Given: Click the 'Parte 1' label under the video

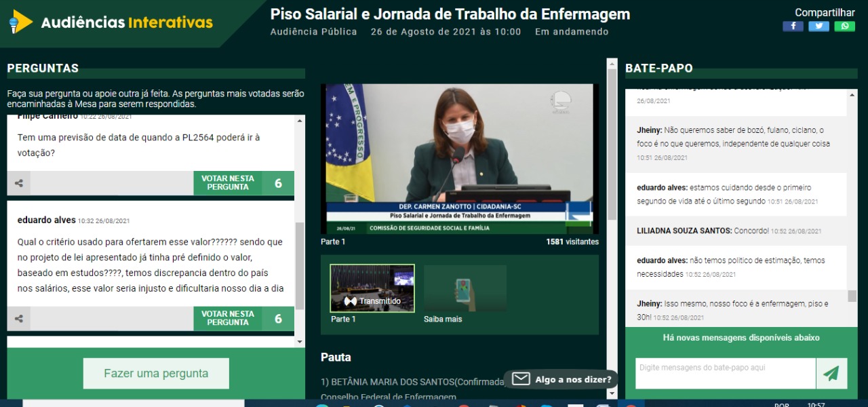Looking at the screenshot, I should [x=333, y=241].
